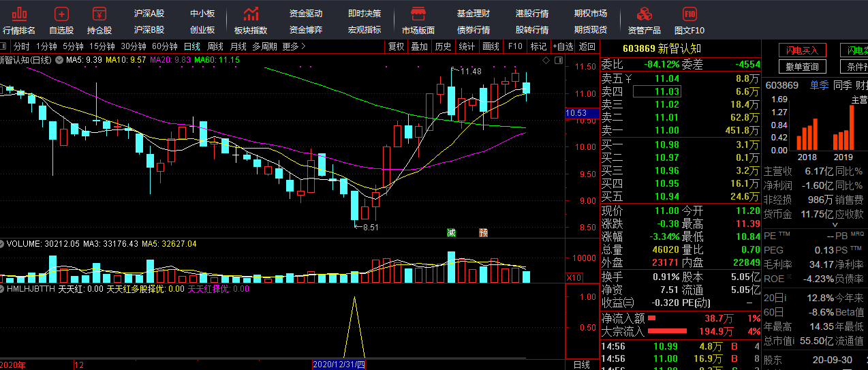
Task: Switch to 60分钟 chart period
Action: 164,46
